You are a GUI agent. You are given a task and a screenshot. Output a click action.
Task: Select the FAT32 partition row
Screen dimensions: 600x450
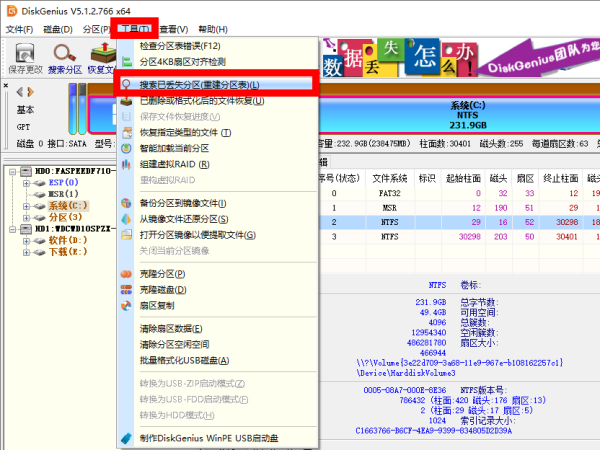(x=385, y=193)
